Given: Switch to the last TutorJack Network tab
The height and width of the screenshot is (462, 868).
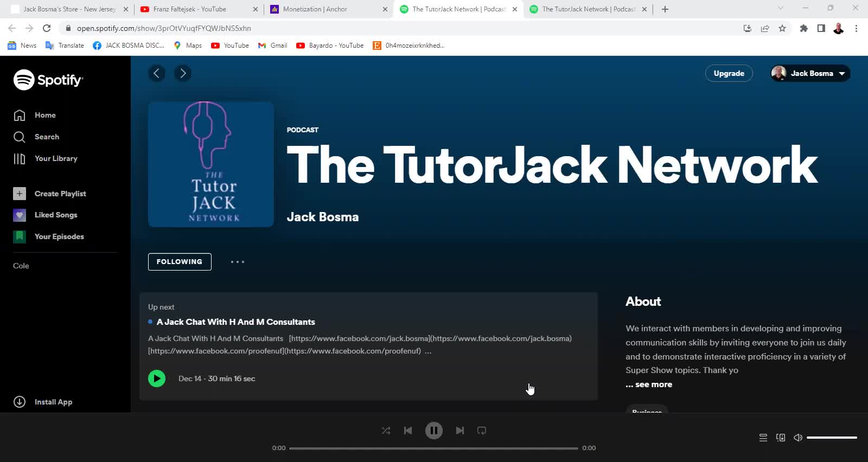Looking at the screenshot, I should point(588,9).
